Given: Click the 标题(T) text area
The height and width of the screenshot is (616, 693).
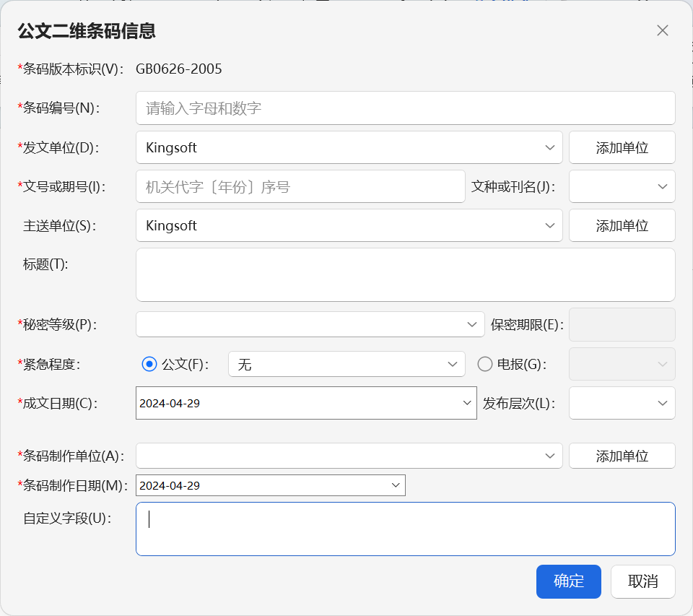Looking at the screenshot, I should pyautogui.click(x=405, y=274).
